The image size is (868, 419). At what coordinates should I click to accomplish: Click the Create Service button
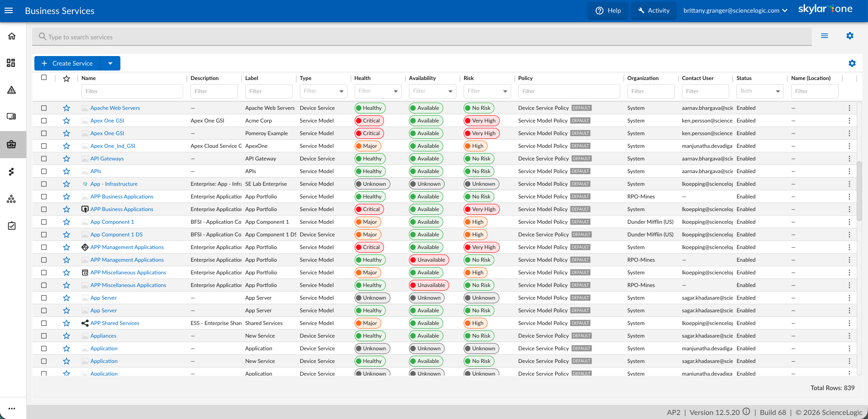(67, 63)
